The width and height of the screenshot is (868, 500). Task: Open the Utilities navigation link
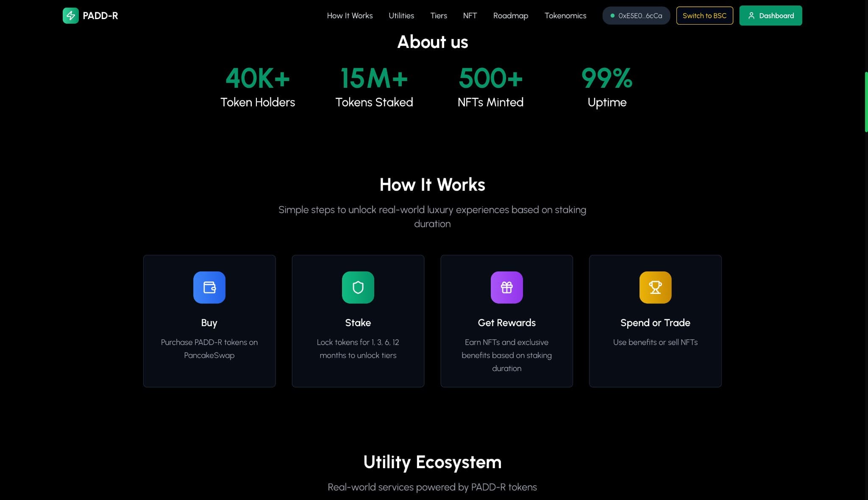[401, 16]
